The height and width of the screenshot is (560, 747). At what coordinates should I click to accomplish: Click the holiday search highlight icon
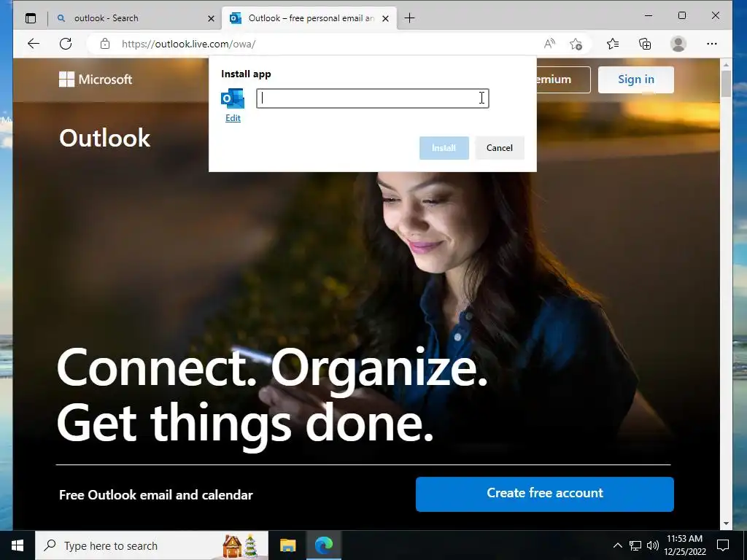[x=240, y=545]
